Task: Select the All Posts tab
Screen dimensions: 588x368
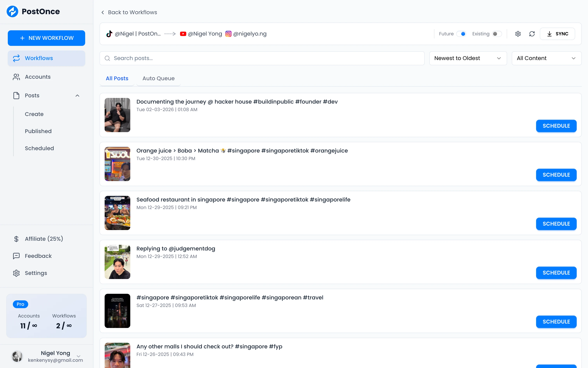Action: point(117,78)
